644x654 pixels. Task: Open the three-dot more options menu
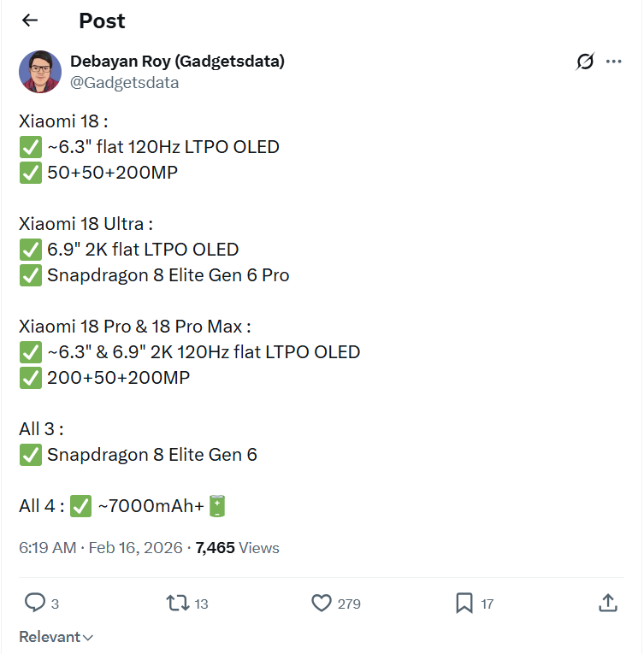(x=613, y=62)
